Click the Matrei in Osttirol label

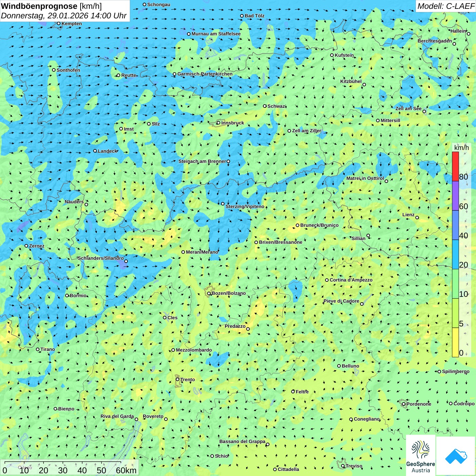[x=365, y=178]
